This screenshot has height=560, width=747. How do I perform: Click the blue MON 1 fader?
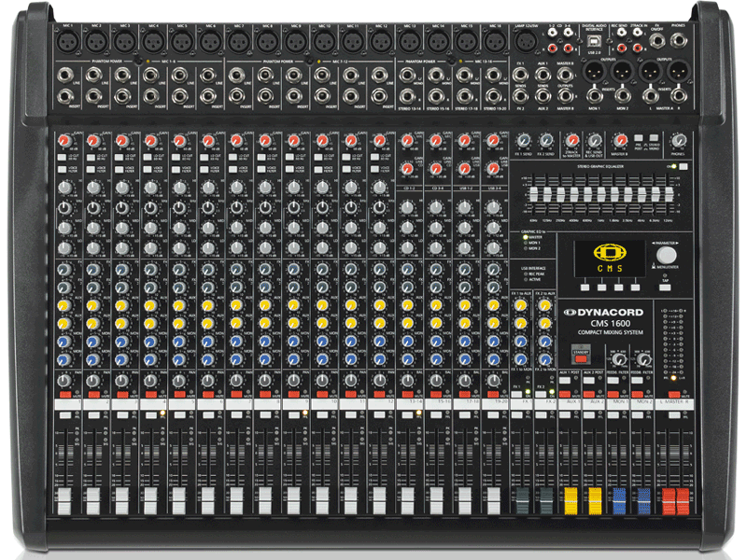point(618,498)
